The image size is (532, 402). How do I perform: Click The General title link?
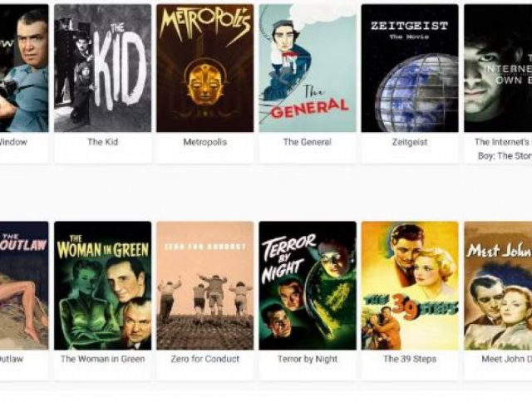pos(308,142)
